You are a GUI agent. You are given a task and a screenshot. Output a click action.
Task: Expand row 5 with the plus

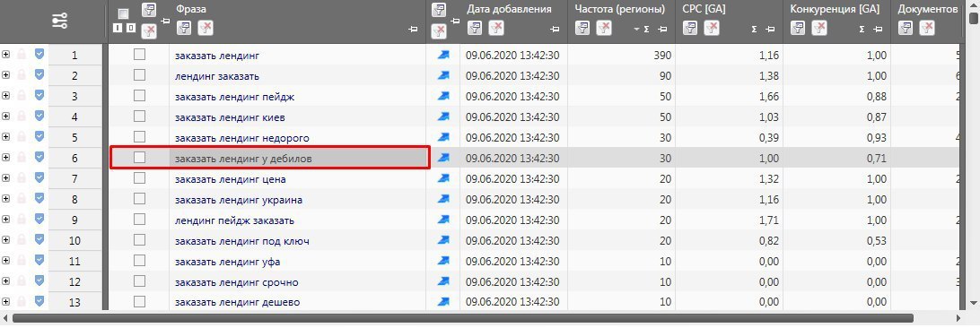click(x=6, y=136)
